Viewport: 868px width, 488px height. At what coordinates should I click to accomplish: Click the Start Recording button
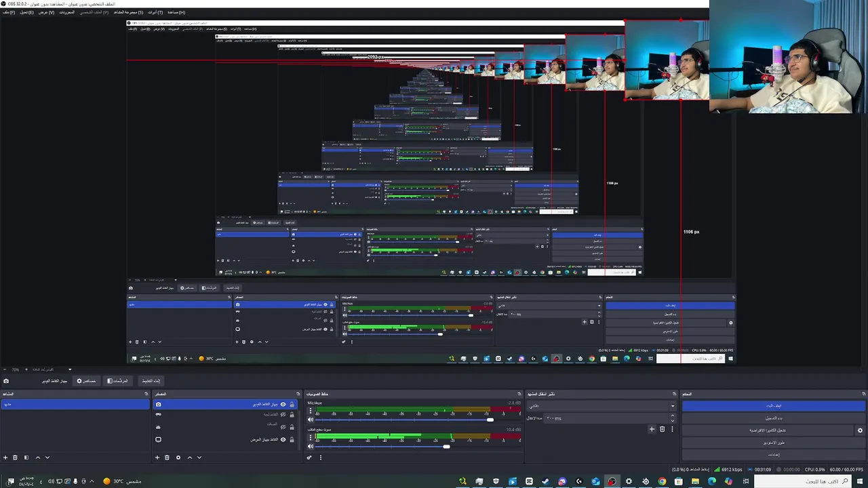pos(774,418)
